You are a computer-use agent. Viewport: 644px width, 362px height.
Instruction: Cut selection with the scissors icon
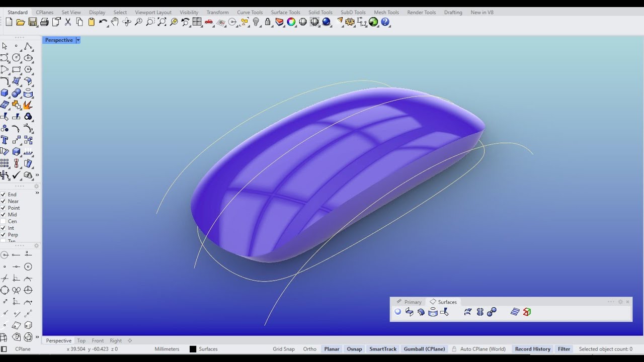pos(68,22)
